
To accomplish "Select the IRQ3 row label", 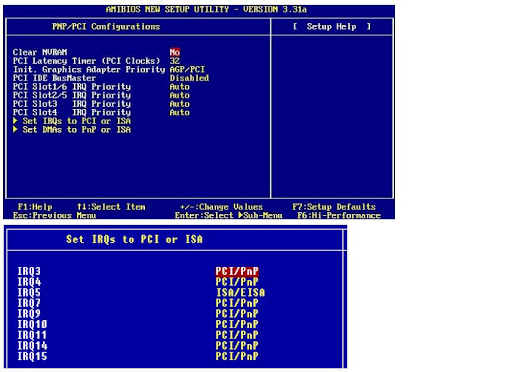I will pos(29,271).
